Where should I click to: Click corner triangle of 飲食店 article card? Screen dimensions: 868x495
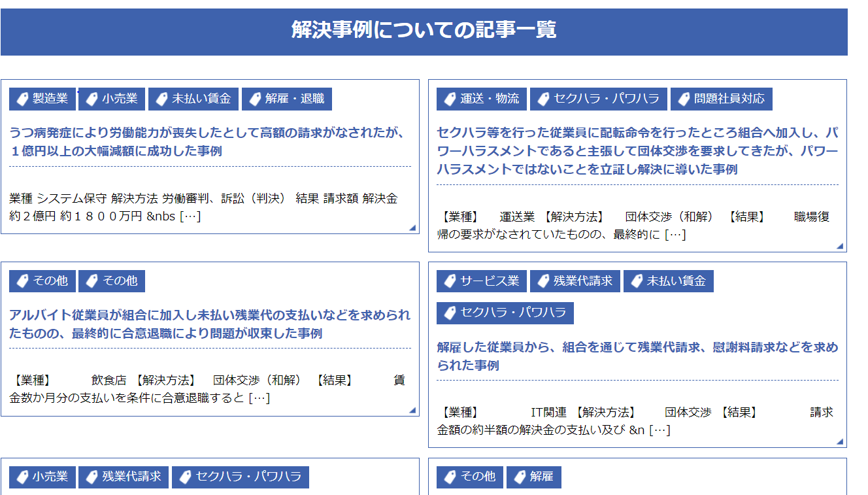412,410
